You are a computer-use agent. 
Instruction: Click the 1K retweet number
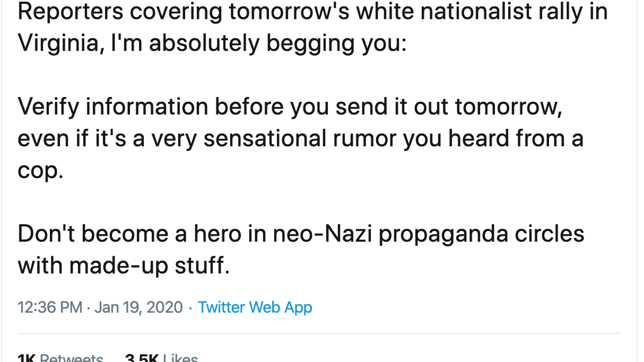(27, 358)
